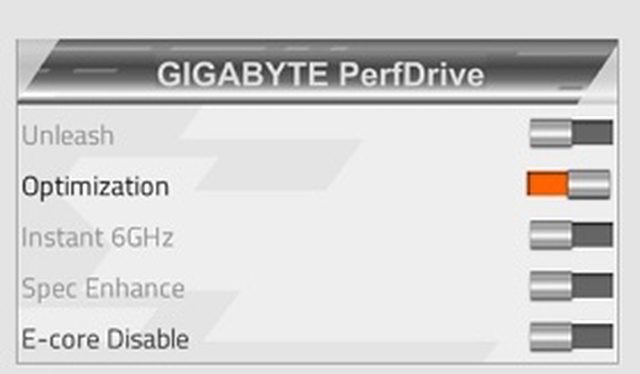Viewport: 640px width, 374px height.
Task: Click the Unleash label text
Action: point(68,136)
